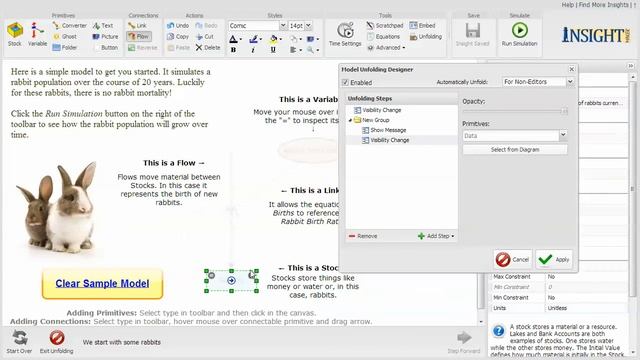Open the font color picker
640x360 pixels.
[235, 39]
